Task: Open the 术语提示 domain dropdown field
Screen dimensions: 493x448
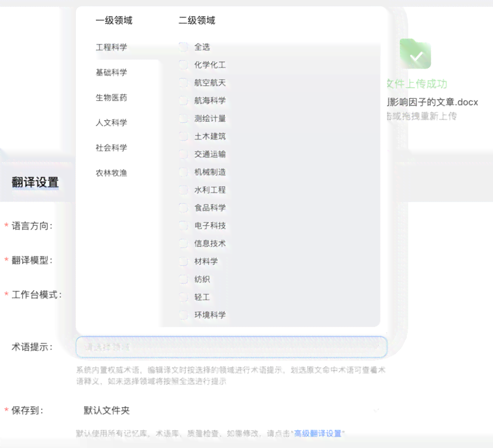Action: [231, 347]
